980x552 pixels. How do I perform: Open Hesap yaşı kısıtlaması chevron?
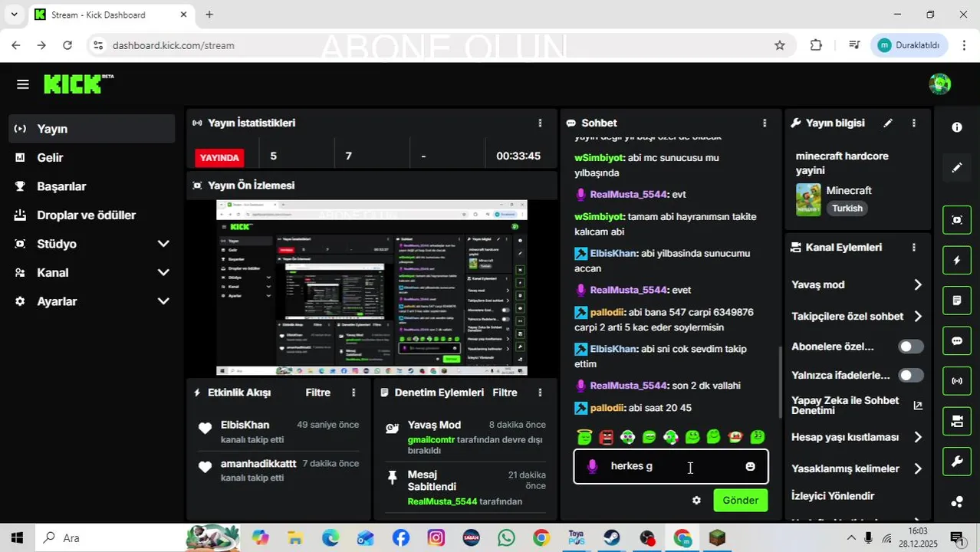click(x=918, y=437)
